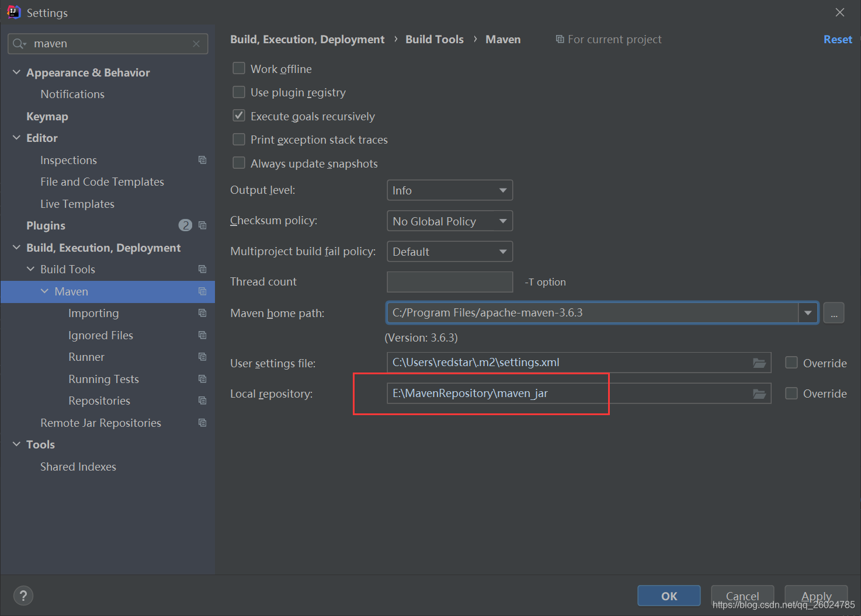Collapse the Editor section
The height and width of the screenshot is (616, 861).
[16, 138]
